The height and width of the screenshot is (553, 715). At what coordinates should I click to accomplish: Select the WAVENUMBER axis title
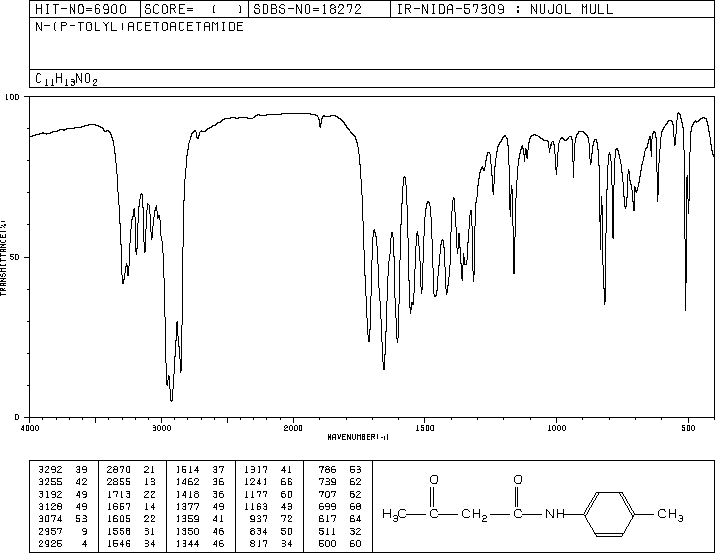358,437
